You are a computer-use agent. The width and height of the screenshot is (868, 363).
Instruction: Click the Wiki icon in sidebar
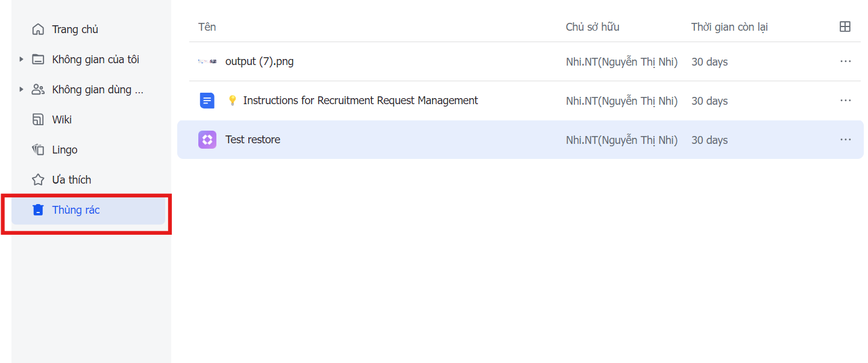click(x=38, y=120)
